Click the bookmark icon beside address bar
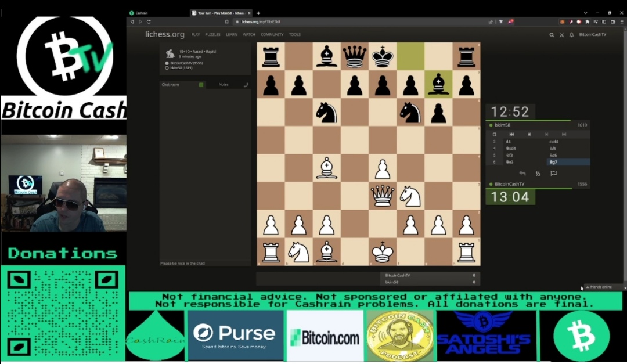The image size is (627, 364). (x=227, y=22)
